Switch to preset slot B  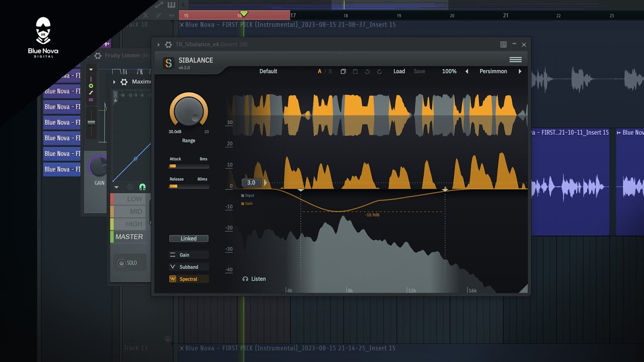(x=330, y=71)
